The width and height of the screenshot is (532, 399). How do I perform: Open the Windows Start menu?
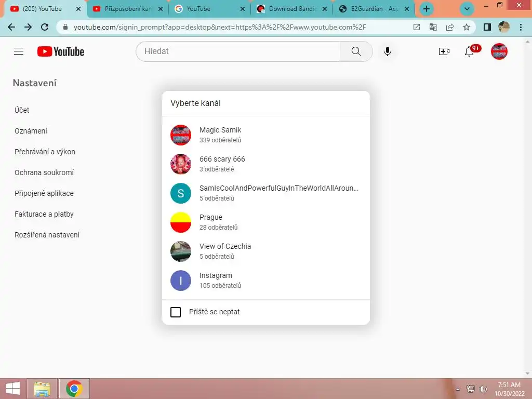(x=13, y=389)
